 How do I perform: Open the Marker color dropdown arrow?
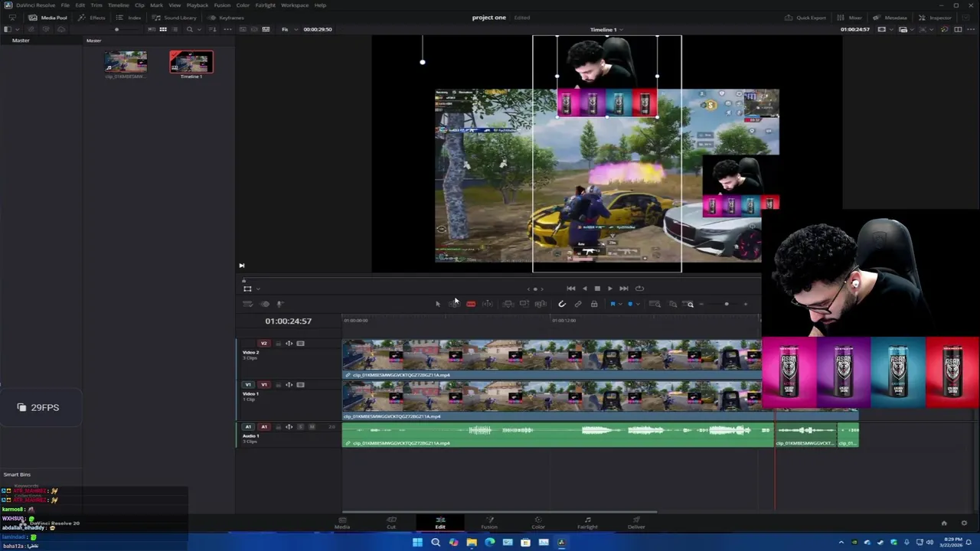[x=638, y=304]
